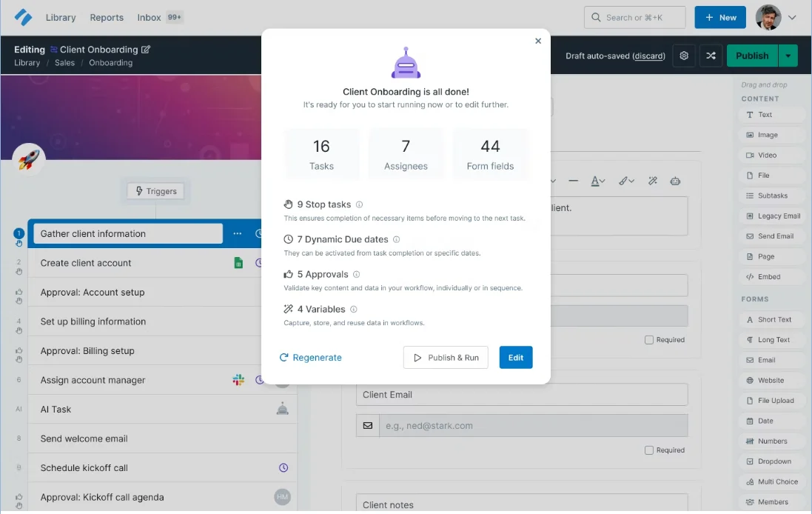
Task: Open the AI assistant robot icon in the toolbar
Action: pos(675,181)
